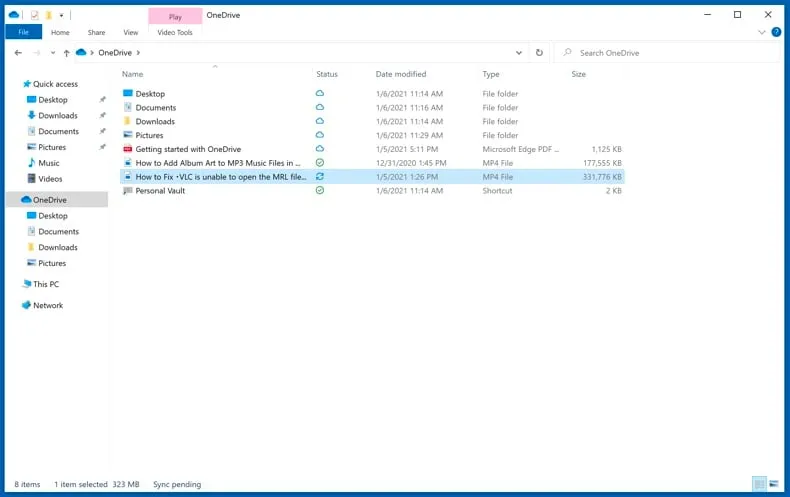Open the address bar history dropdown
Screen dimensions: 790x497
pos(518,52)
